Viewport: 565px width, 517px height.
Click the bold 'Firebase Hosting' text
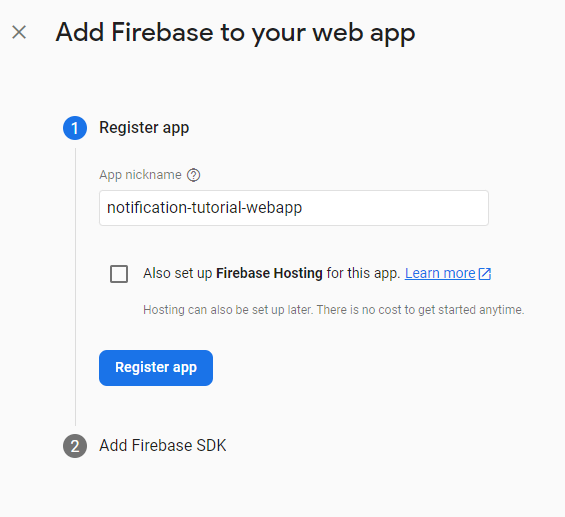pyautogui.click(x=269, y=273)
